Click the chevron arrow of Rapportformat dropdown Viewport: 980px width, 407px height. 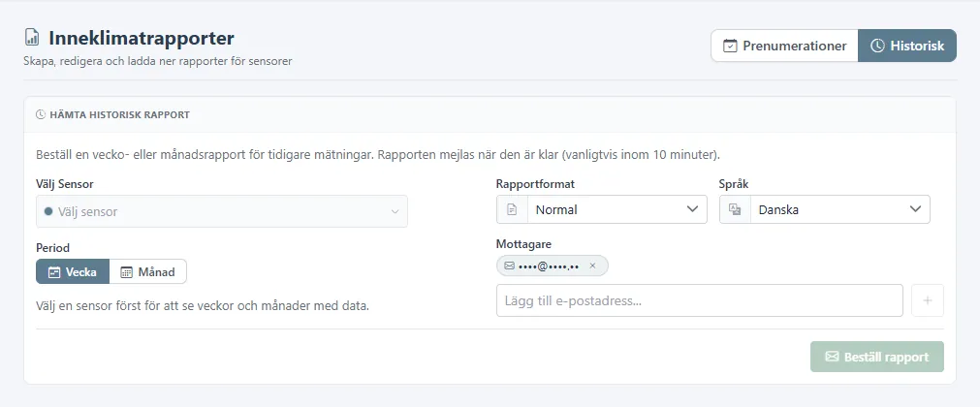pyautogui.click(x=692, y=208)
